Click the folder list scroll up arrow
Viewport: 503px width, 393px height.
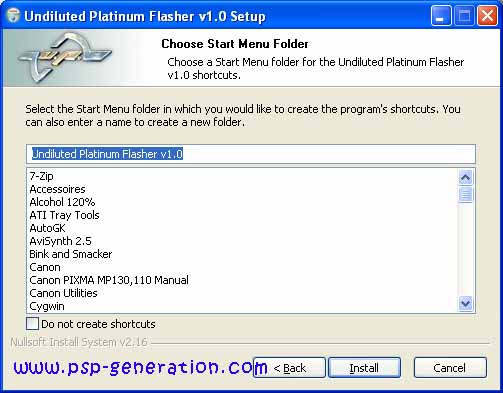465,177
